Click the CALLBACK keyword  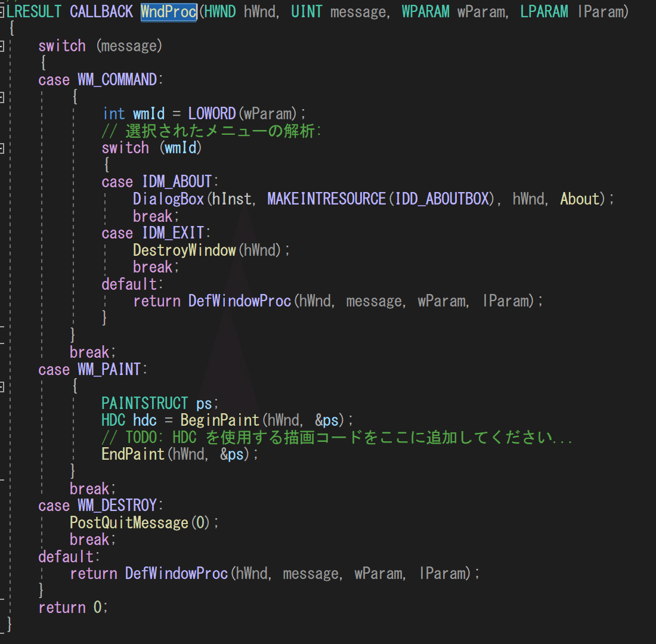point(101,12)
